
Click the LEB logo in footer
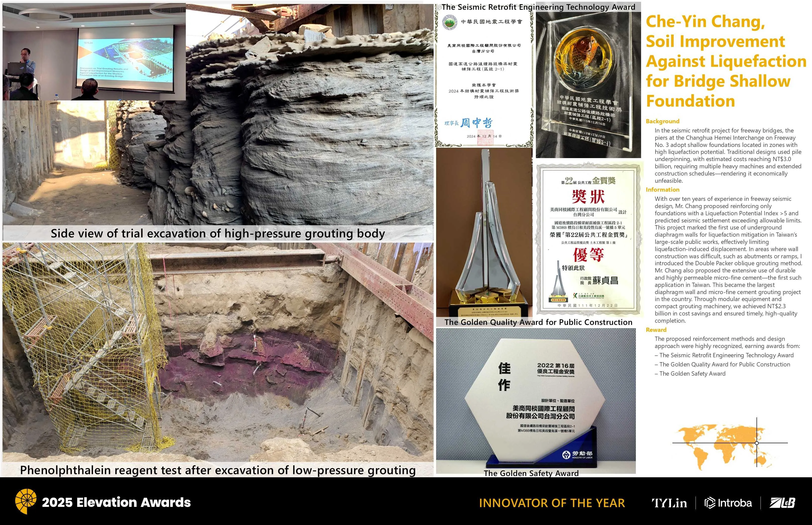coord(783,502)
